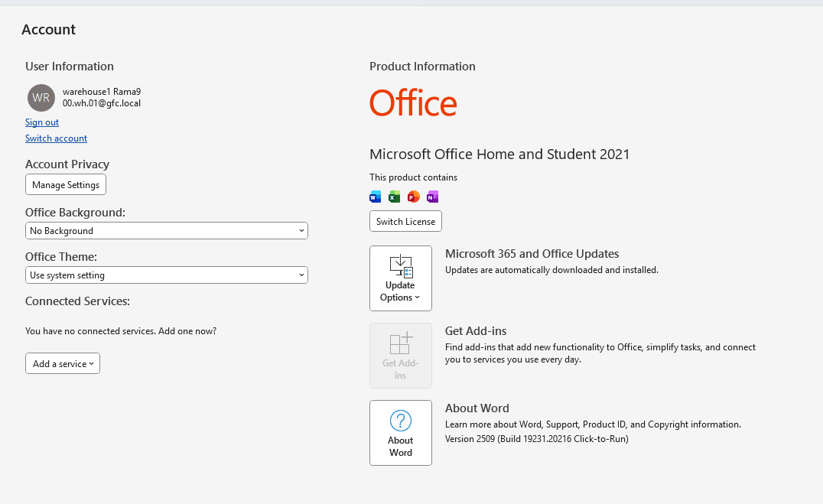Image resolution: width=823 pixels, height=504 pixels.
Task: Click the orange Office logo
Action: click(413, 103)
